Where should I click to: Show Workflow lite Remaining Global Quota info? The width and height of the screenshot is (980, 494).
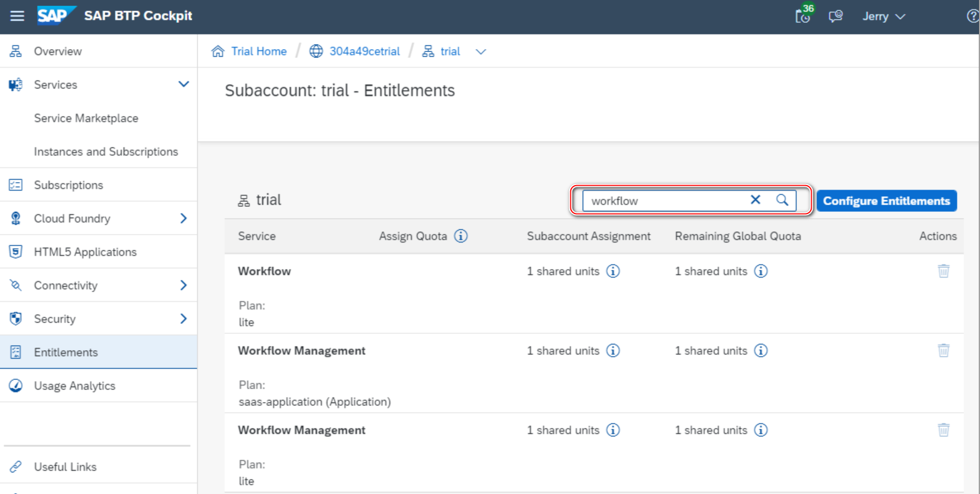[761, 271]
